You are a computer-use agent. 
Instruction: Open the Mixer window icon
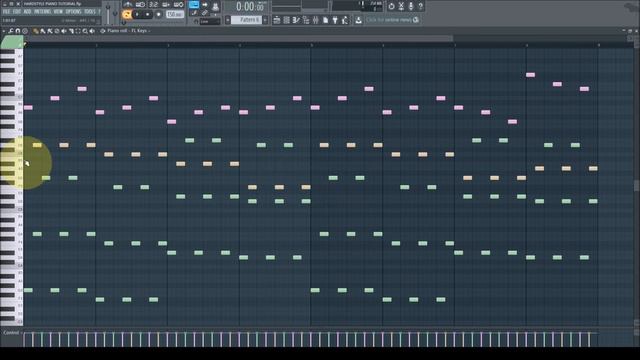316,20
